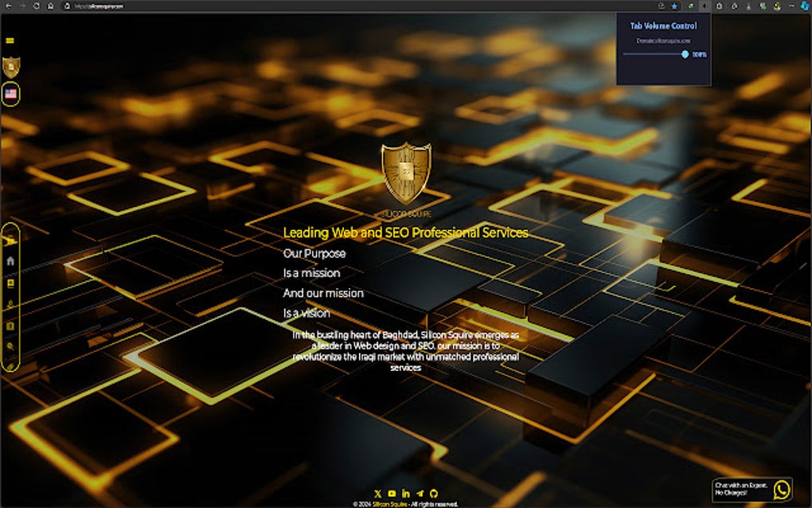Click the top arrow icon in sidebar nav
The image size is (812, 508).
point(10,240)
